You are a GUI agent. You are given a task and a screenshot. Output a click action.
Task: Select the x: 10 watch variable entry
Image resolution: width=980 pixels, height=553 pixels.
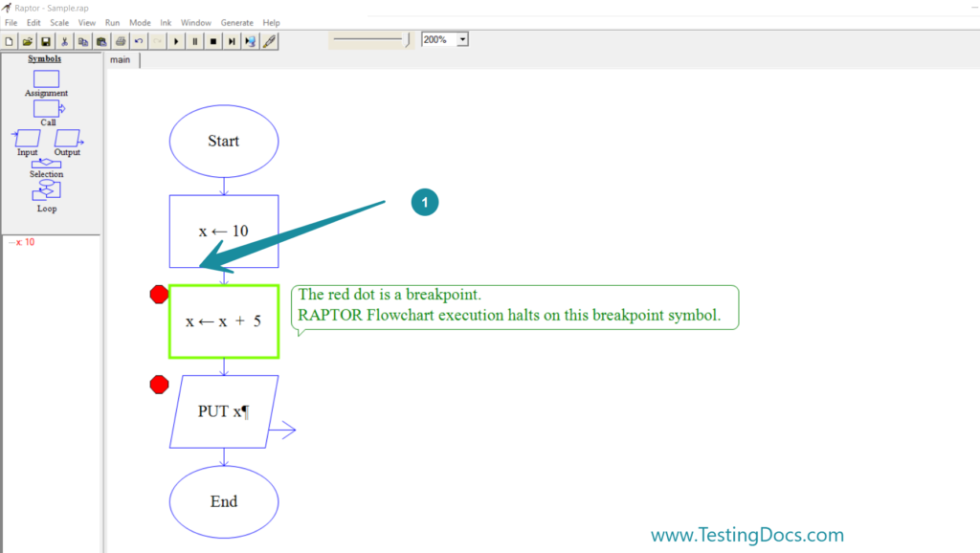click(23, 242)
